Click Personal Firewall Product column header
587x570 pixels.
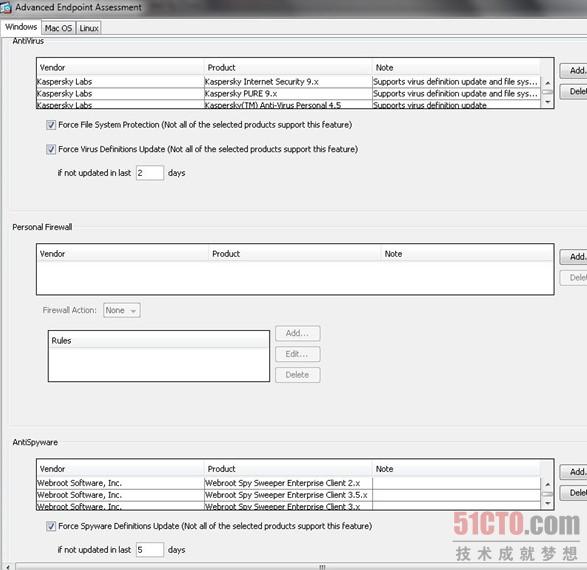295,254
